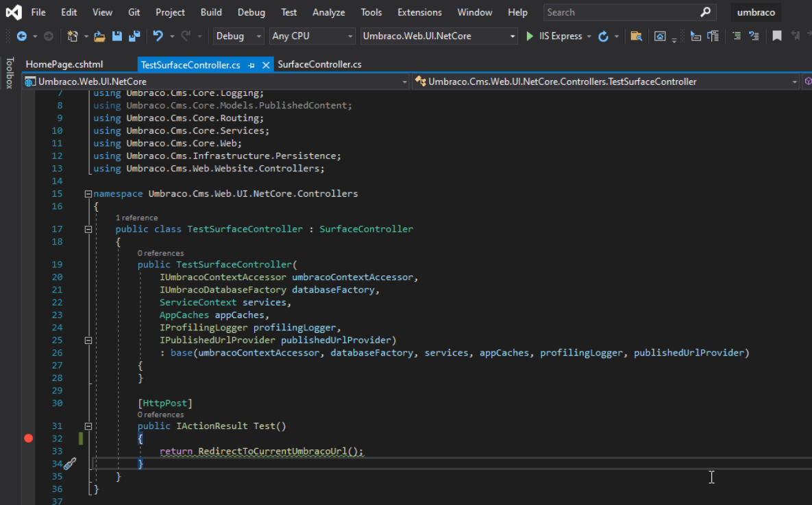This screenshot has width=812, height=505.
Task: Toggle the breakpoint on line 32
Action: pyautogui.click(x=29, y=439)
